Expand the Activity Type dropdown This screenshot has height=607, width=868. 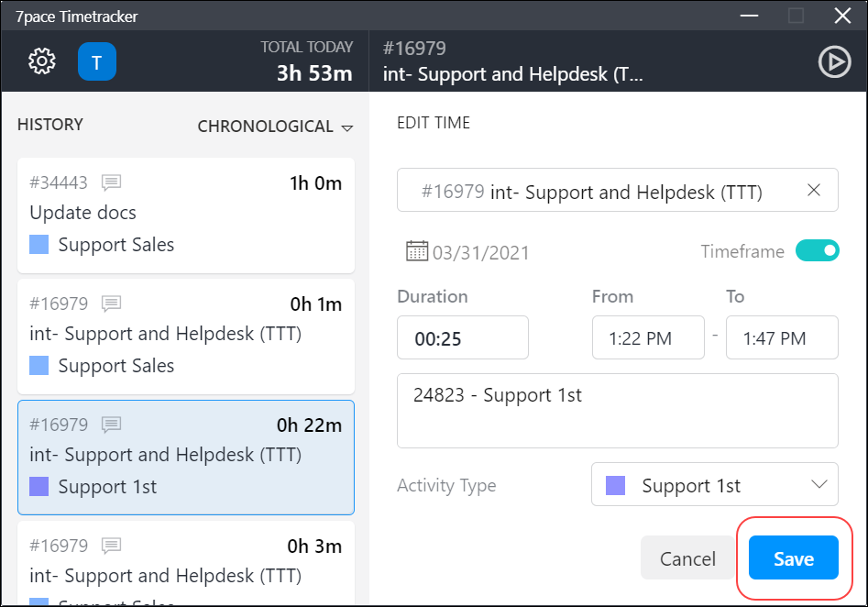click(x=715, y=485)
